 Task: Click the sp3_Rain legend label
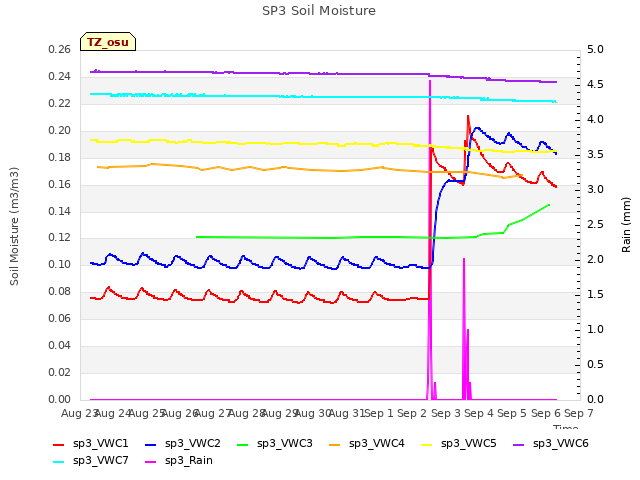[189, 460]
